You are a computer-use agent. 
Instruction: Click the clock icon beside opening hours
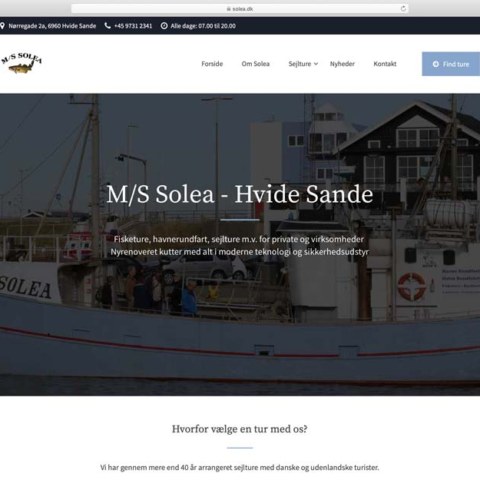[164, 26]
